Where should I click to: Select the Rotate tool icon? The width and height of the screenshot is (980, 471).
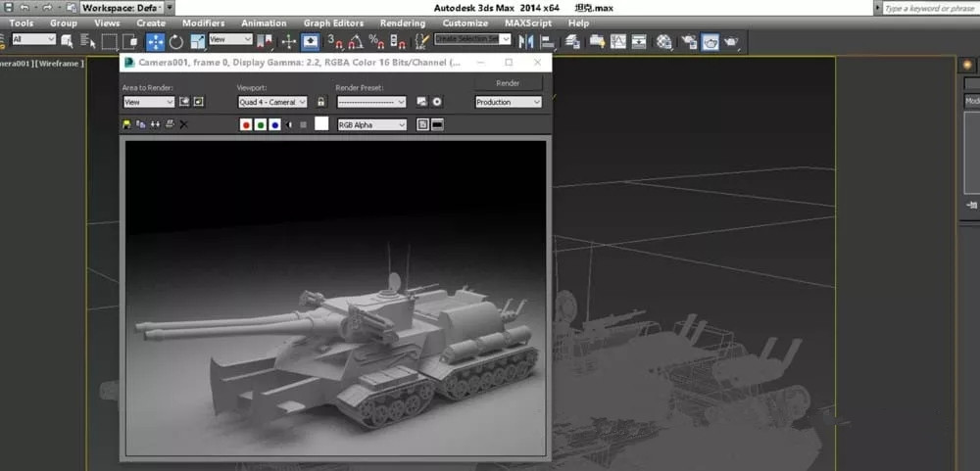(x=176, y=42)
